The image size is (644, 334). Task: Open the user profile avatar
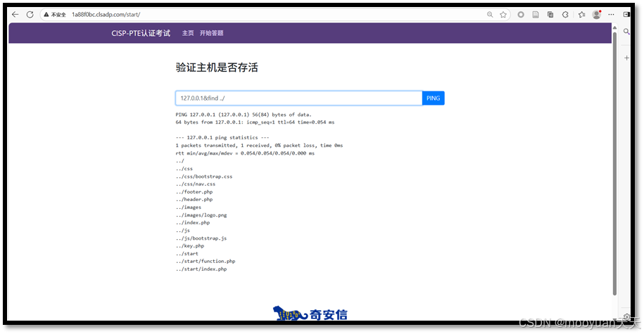point(597,14)
